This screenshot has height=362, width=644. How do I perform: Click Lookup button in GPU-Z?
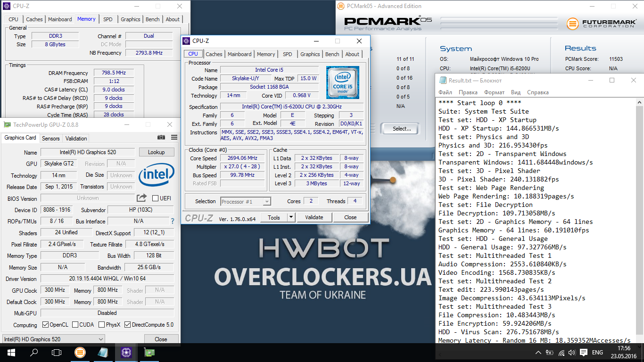(157, 152)
